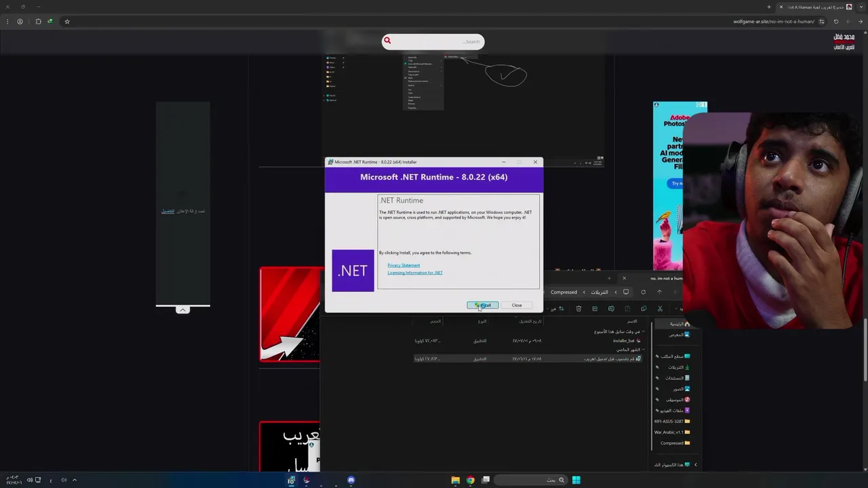
Task: Open the browser tab search dropdown
Action: tap(861, 7)
